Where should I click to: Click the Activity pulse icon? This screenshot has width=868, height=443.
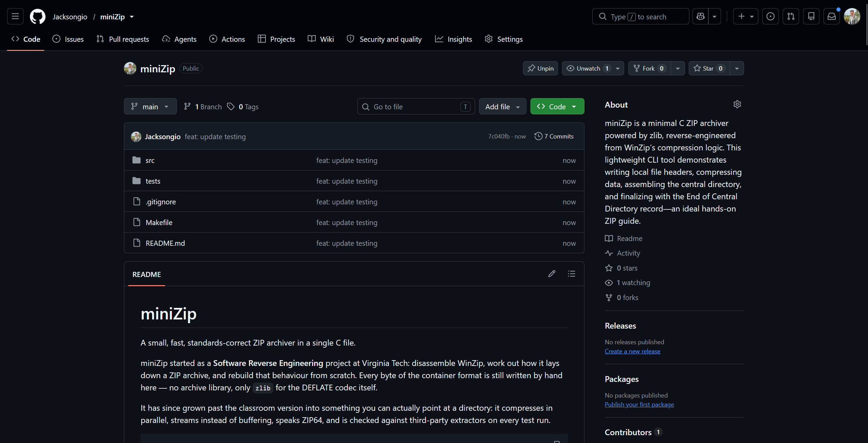tap(609, 253)
